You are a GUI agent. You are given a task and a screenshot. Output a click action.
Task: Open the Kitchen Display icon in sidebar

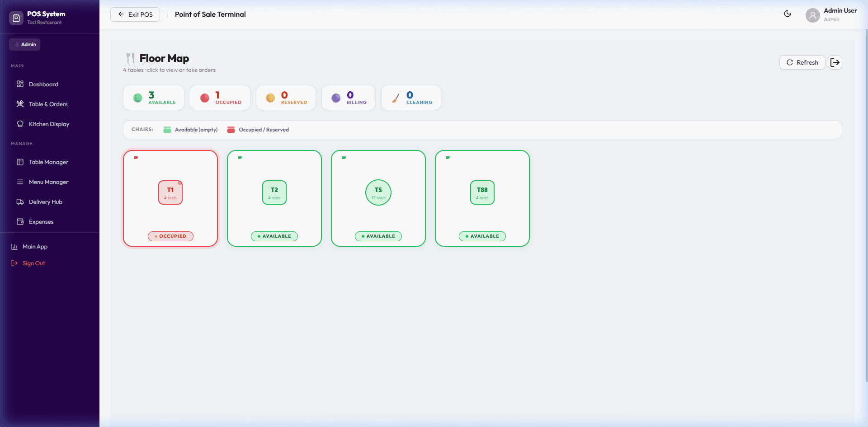pos(20,124)
